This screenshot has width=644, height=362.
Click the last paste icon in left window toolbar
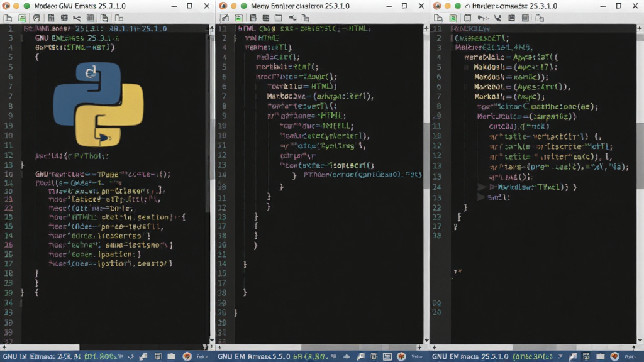(119, 18)
